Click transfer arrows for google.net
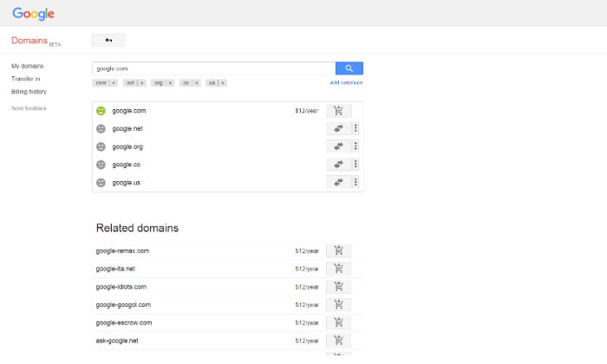Image resolution: width=607 pixels, height=364 pixels. (338, 128)
